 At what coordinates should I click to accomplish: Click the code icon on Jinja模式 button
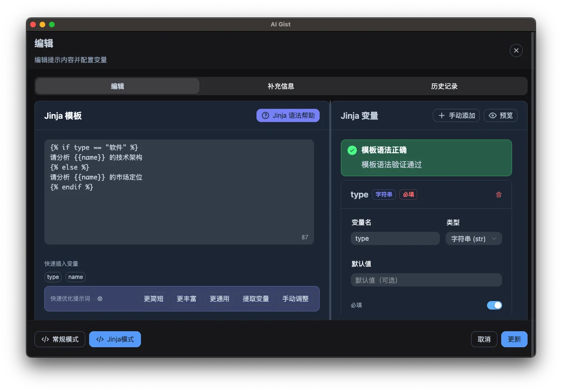pyautogui.click(x=100, y=339)
